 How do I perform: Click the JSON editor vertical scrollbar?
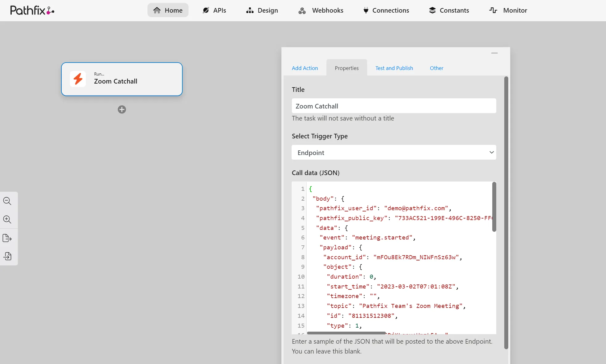pos(494,207)
